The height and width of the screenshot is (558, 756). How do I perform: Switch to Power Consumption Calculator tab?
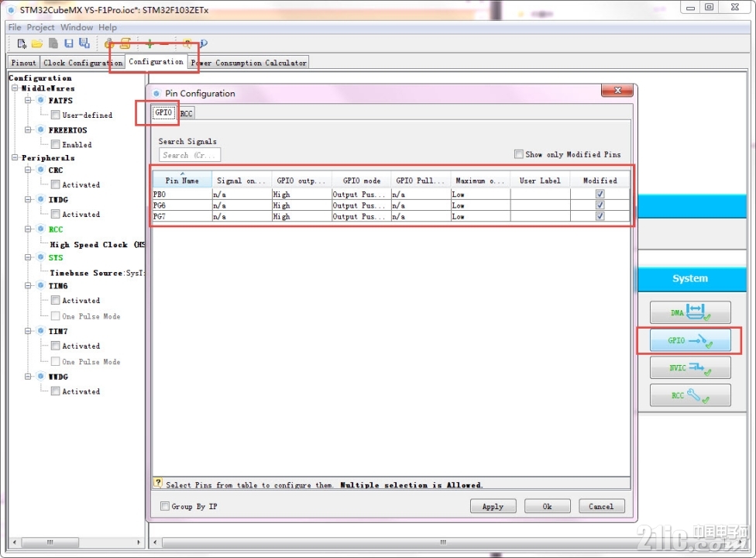tap(249, 63)
